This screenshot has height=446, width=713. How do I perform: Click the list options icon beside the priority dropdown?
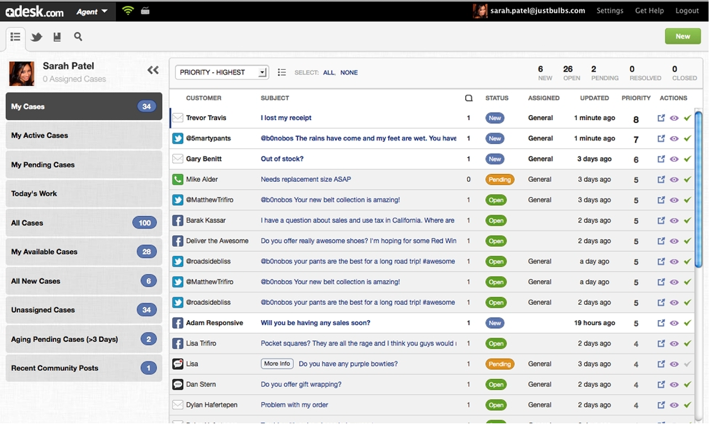click(x=282, y=72)
